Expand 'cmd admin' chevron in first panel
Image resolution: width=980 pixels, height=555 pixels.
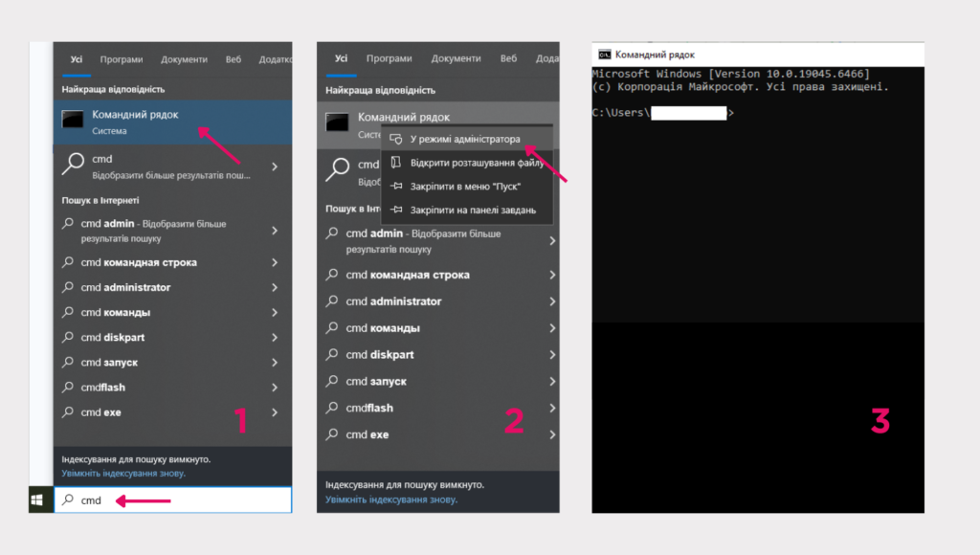[x=275, y=231]
